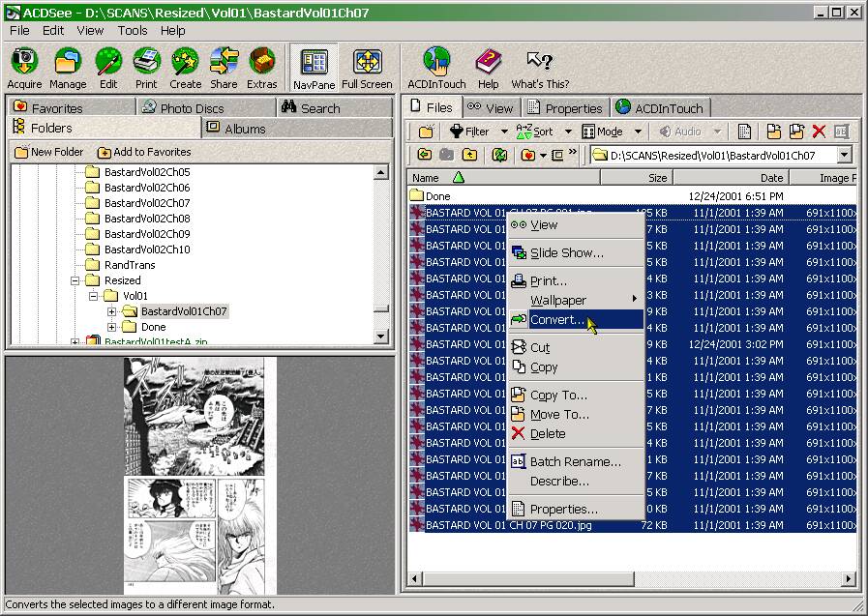Open the Extras treasure chest icon
Screen dimensions: 868x616
point(262,68)
